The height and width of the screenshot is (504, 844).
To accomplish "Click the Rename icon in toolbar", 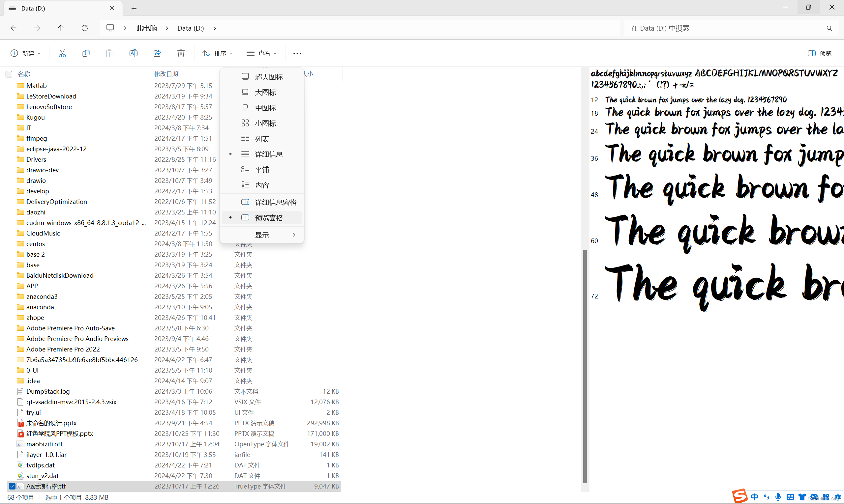I will pyautogui.click(x=133, y=53).
